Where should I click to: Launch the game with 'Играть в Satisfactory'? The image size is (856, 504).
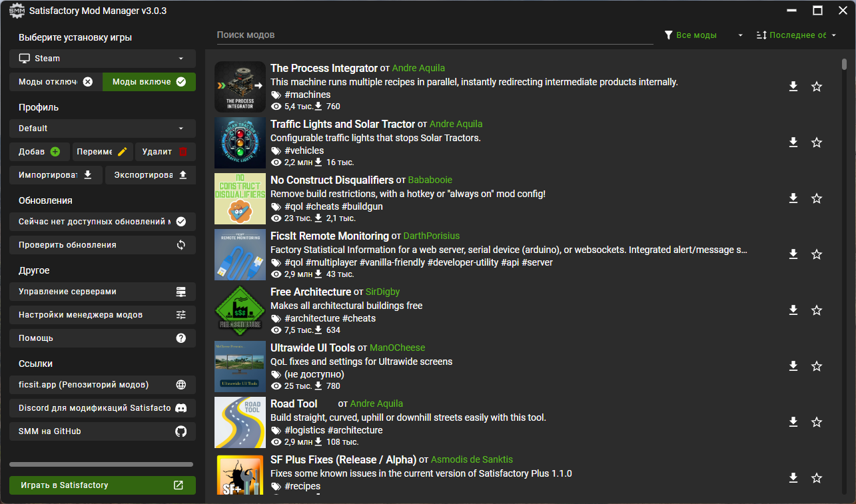pos(103,485)
